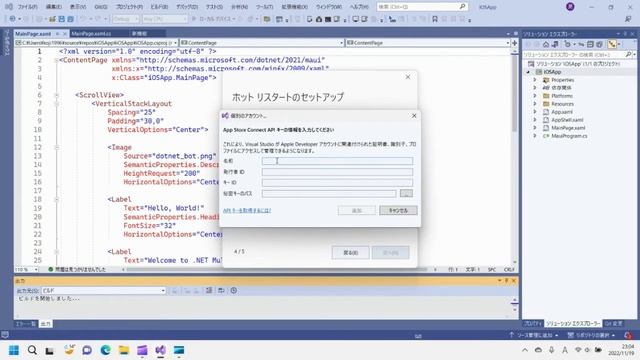Open the Help menu
The height and width of the screenshot is (360, 640).
[359, 7]
